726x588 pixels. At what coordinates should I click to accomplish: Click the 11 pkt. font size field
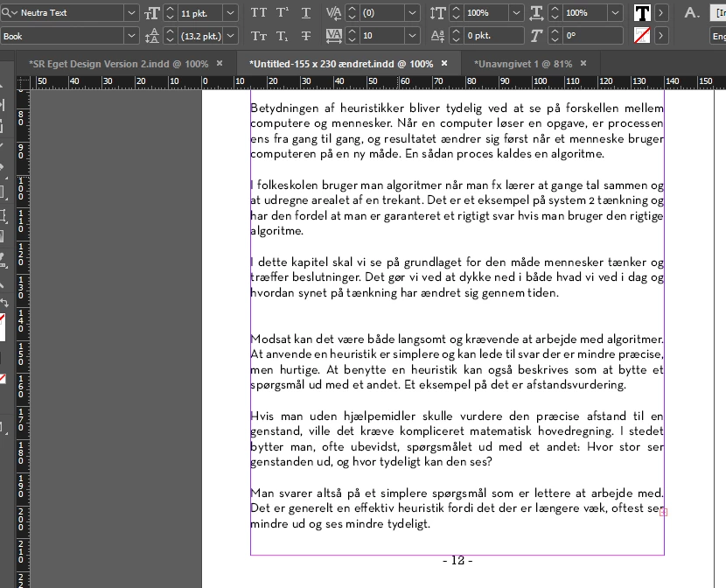(x=200, y=13)
